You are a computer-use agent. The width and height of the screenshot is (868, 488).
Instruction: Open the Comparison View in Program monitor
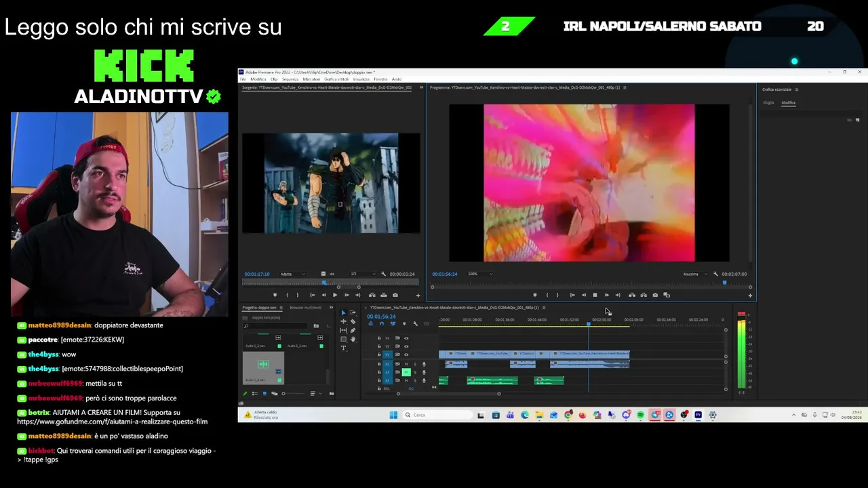click(667, 295)
